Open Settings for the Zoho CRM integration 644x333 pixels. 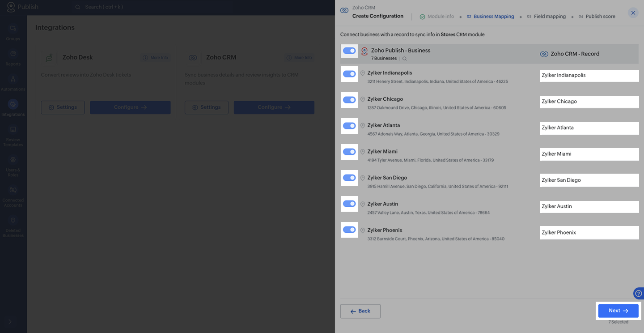click(207, 107)
